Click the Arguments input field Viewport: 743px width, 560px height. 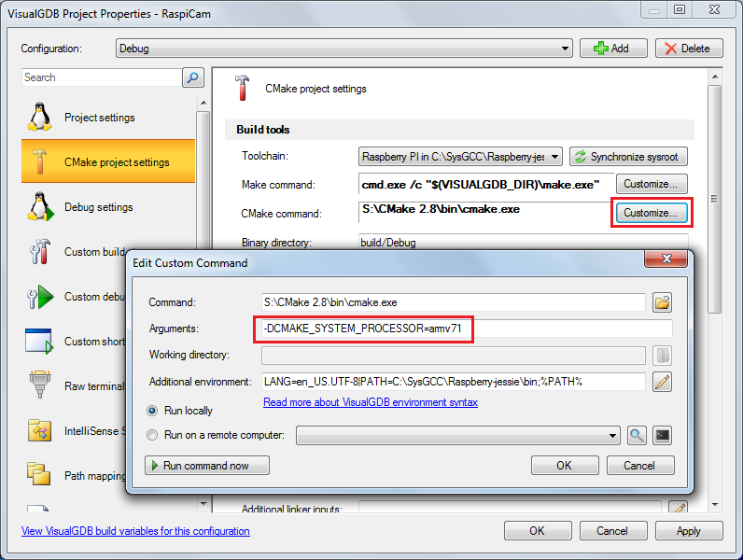pos(467,329)
